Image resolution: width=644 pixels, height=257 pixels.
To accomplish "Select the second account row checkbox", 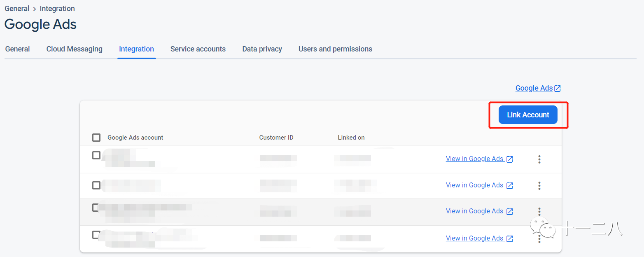I will click(x=96, y=185).
